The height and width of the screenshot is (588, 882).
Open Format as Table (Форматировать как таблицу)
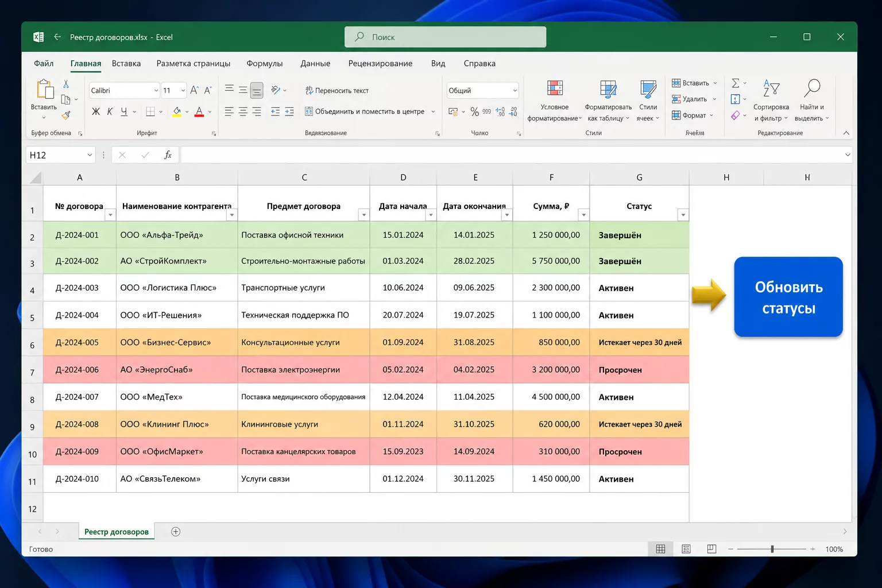click(x=608, y=101)
